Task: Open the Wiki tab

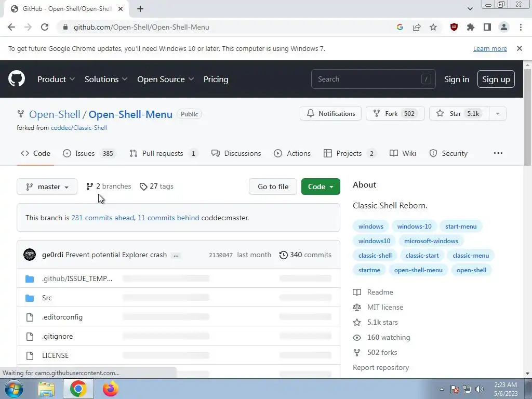Action: (403, 153)
